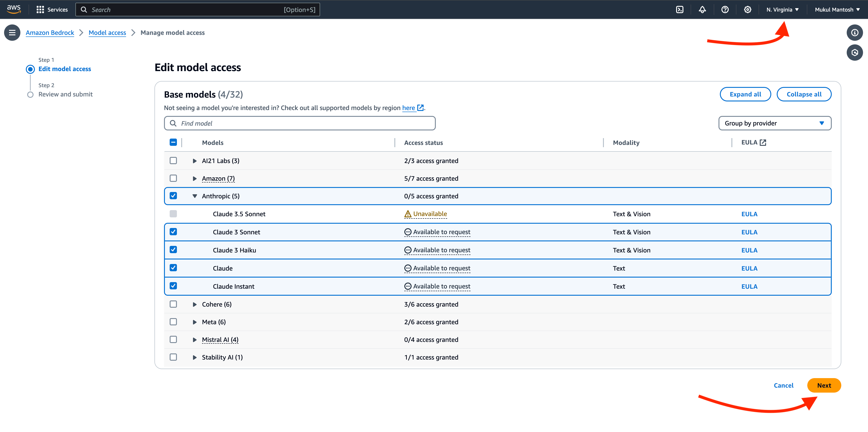
Task: Click the Find model search field
Action: point(299,123)
